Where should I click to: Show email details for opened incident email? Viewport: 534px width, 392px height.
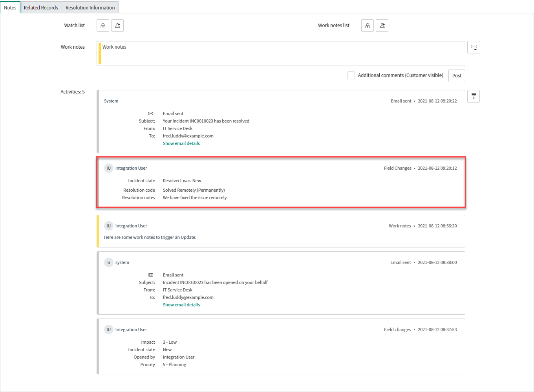pos(181,305)
